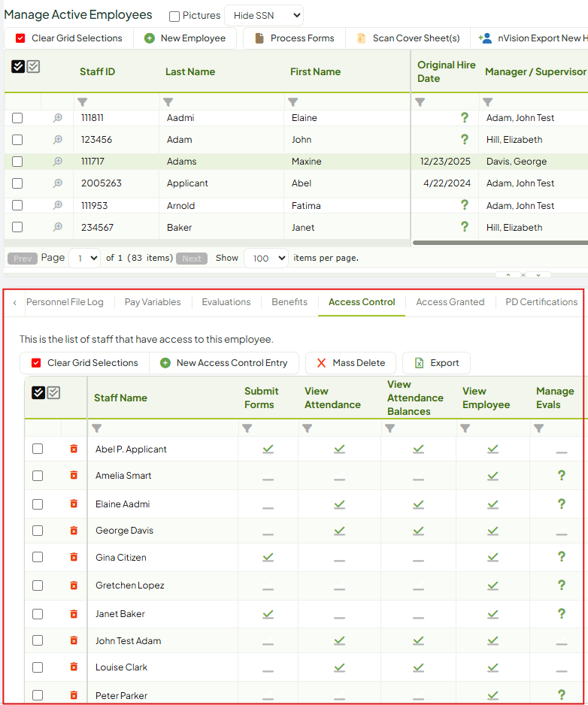This screenshot has width=588, height=705.
Task: Delete access entry for Abel P. Applicant
Action: 74,449
